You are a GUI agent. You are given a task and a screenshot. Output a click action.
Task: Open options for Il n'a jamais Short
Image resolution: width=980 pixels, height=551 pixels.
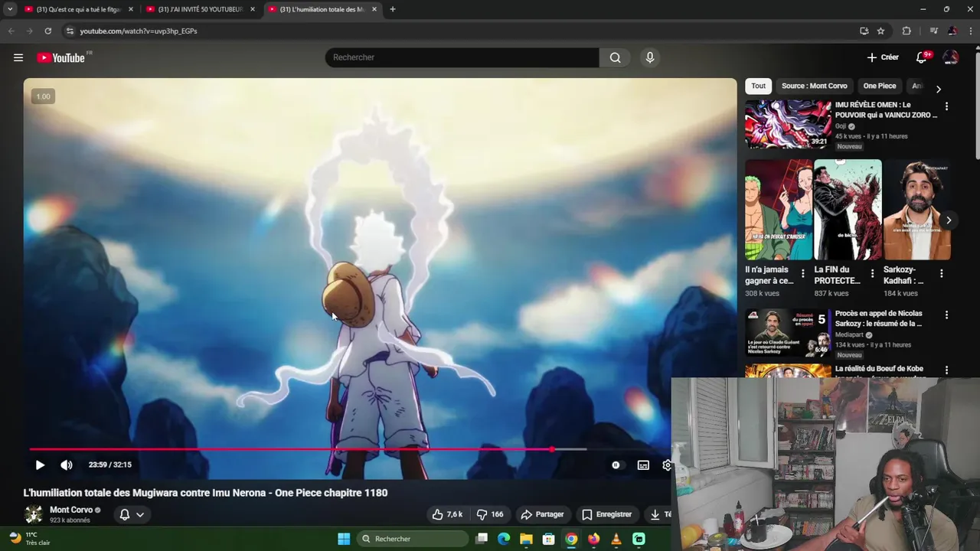[802, 273]
